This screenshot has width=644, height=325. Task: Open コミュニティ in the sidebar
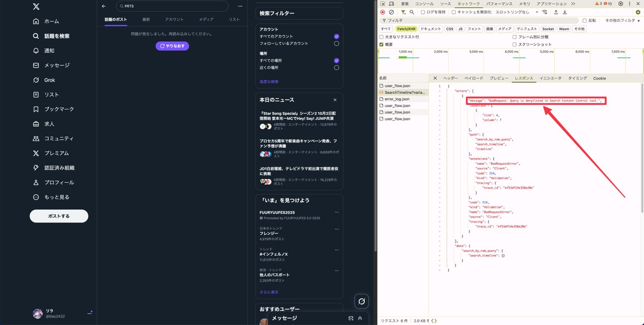(54, 138)
